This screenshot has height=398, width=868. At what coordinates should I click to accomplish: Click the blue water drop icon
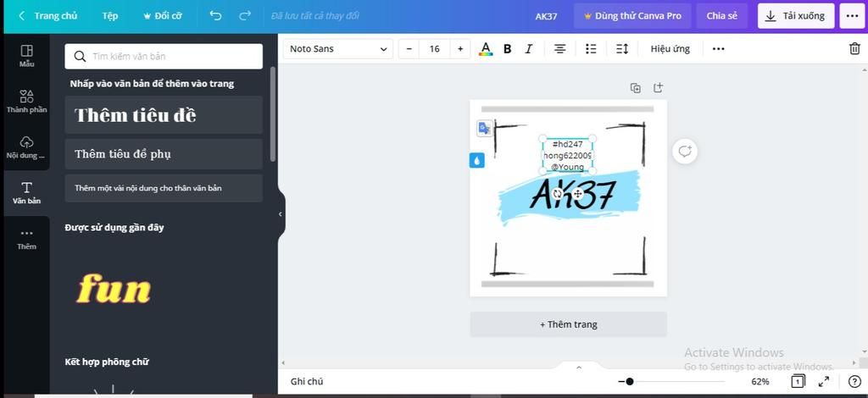coord(476,160)
